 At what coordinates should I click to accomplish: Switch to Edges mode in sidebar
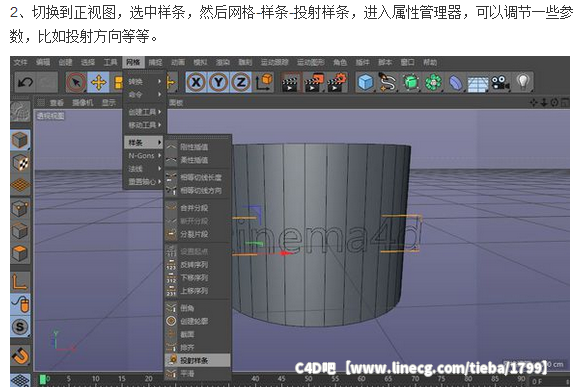20,231
